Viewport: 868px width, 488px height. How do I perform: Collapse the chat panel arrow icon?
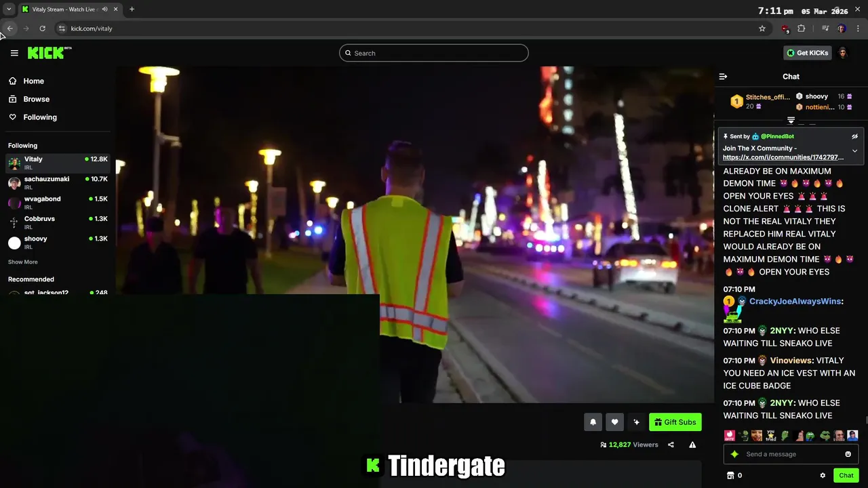click(x=723, y=77)
